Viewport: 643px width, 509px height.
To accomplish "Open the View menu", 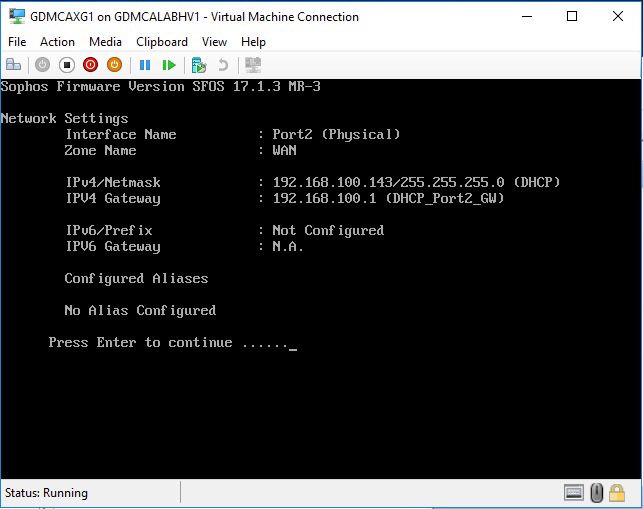I will coord(214,42).
